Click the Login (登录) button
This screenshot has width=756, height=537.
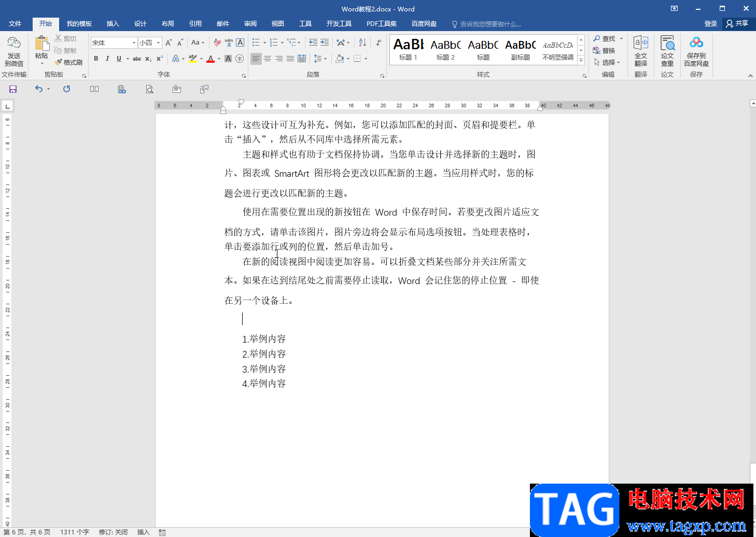(711, 24)
